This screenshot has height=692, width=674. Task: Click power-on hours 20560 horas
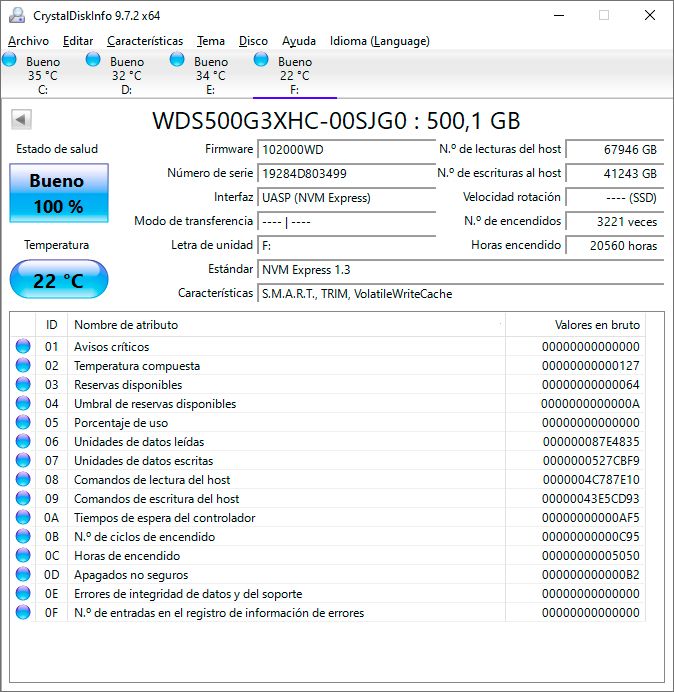click(615, 245)
